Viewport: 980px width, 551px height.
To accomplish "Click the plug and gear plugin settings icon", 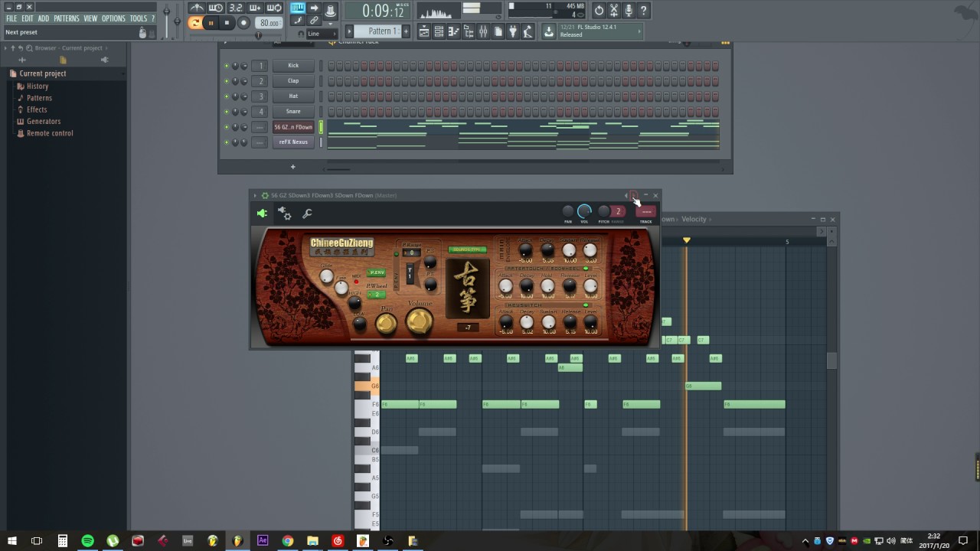I will (284, 214).
